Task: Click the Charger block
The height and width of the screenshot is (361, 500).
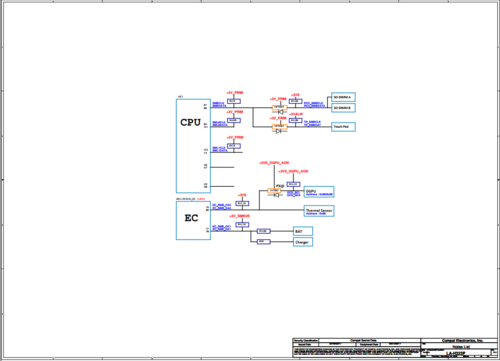Action: pyautogui.click(x=303, y=242)
